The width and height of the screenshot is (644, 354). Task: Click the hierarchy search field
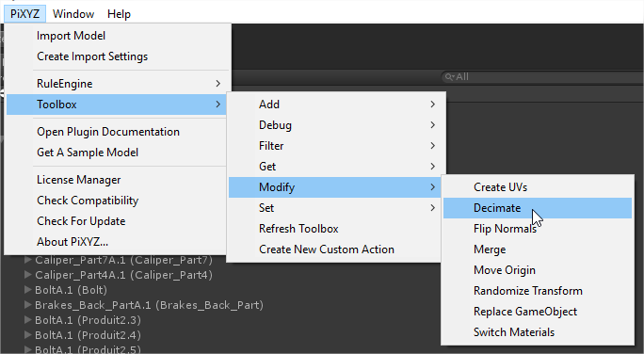(x=542, y=77)
